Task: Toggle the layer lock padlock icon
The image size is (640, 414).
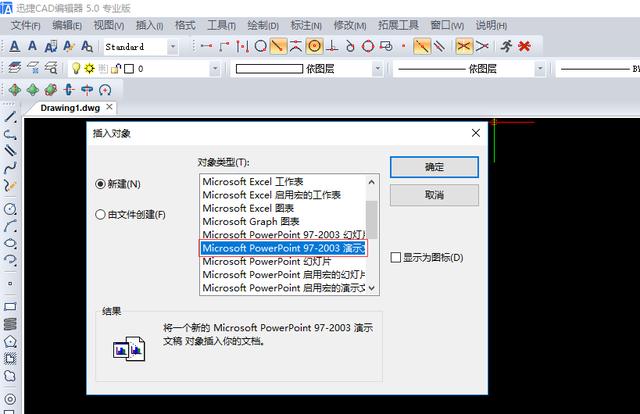Action: click(116, 69)
